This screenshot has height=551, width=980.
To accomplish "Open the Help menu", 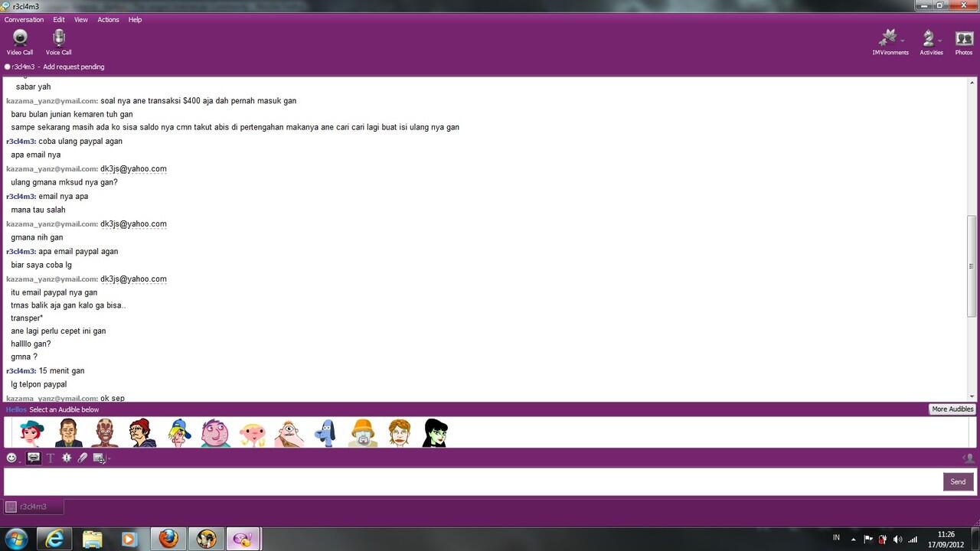I will [x=135, y=20].
